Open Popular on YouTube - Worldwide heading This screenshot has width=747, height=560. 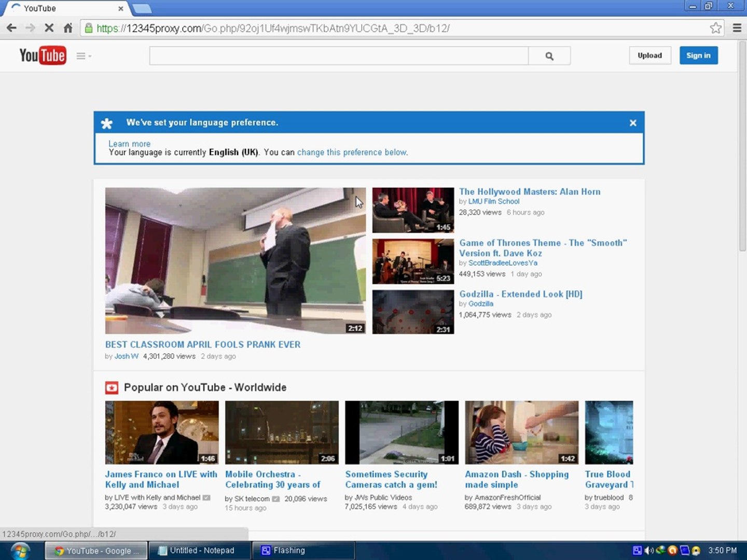point(205,388)
